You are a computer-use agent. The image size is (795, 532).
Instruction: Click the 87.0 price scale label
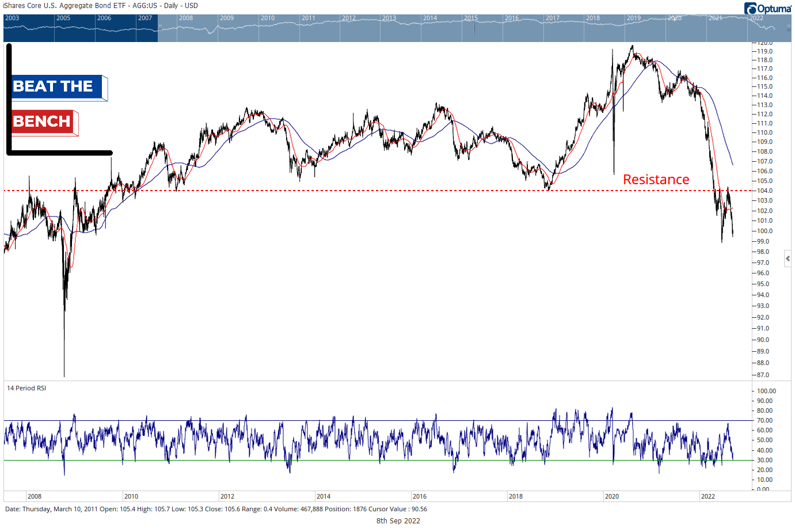tap(763, 375)
